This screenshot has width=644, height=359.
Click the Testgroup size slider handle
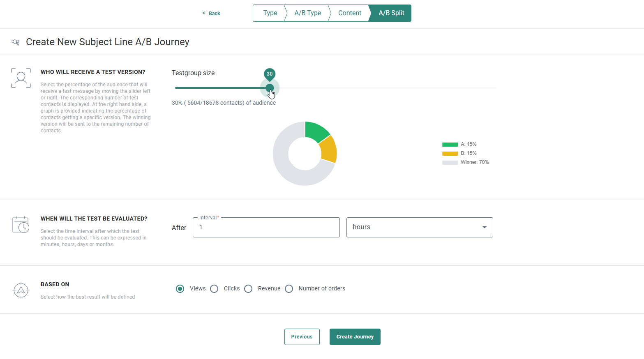click(x=270, y=88)
